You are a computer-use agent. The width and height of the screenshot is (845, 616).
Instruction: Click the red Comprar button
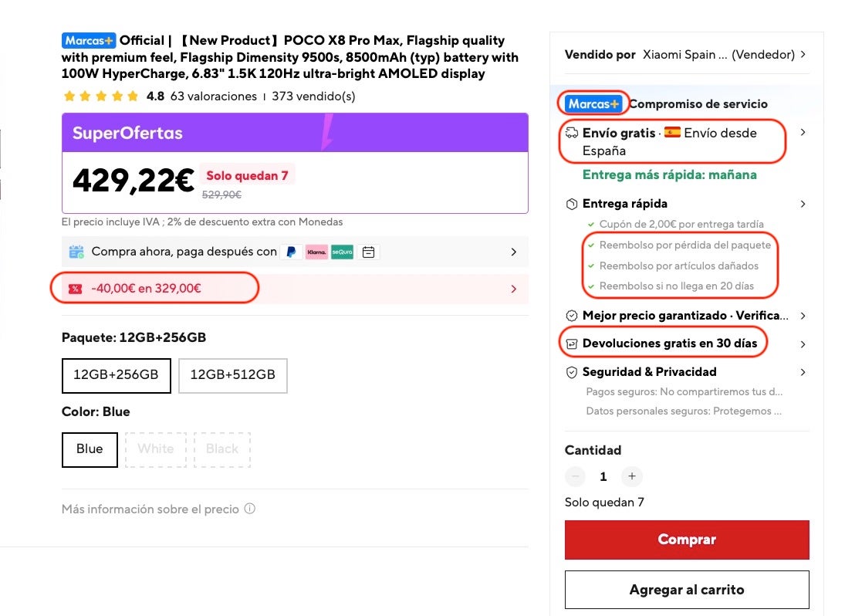point(686,540)
